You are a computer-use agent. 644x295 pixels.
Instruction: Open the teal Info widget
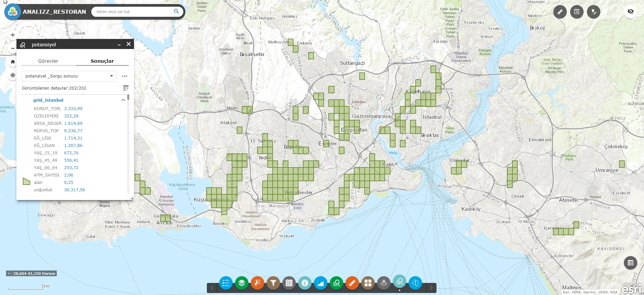305,283
